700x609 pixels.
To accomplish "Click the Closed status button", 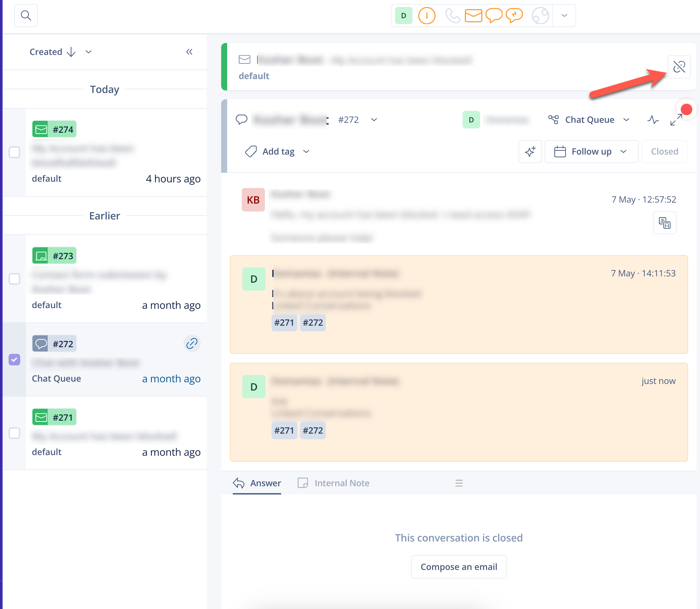I will pyautogui.click(x=664, y=152).
